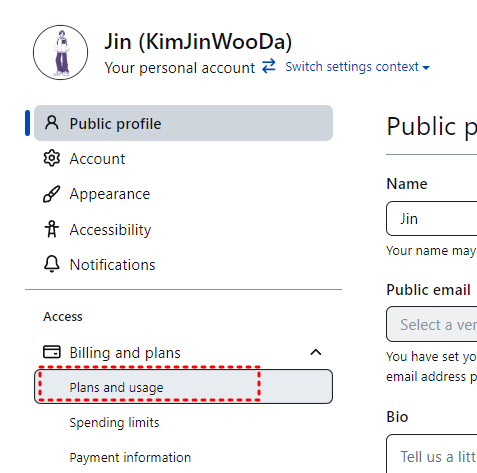This screenshot has width=477, height=473.
Task: Click the credit card icon beside Billing
Action: tap(52, 352)
